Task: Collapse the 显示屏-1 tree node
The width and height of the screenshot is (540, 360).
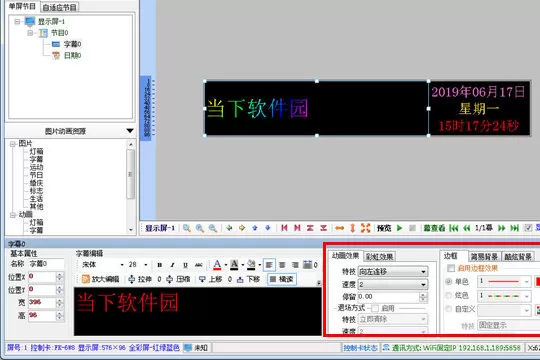Action: pos(17,21)
